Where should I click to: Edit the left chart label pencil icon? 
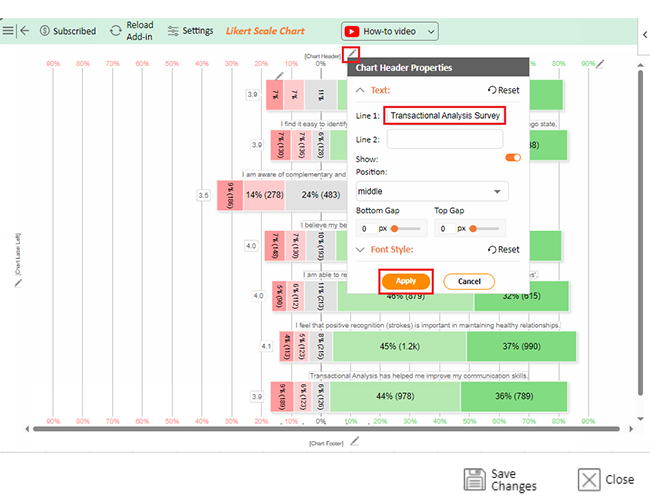(x=18, y=283)
